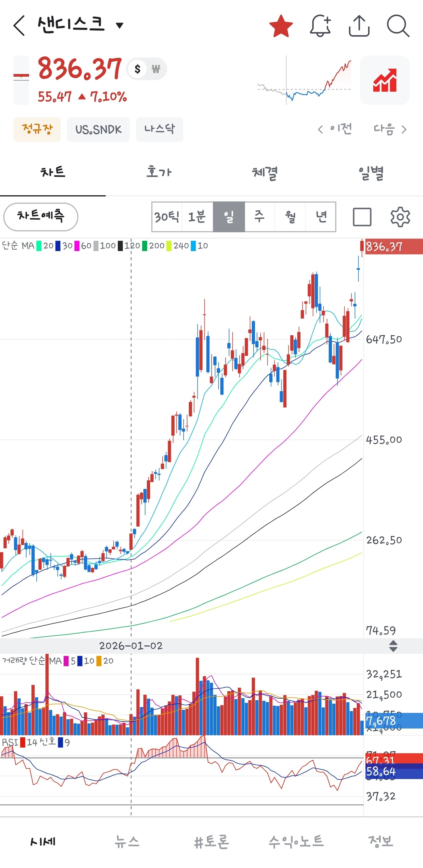This screenshot has height=868, width=423.
Task: Tap the 정규장 session tag
Action: point(37,129)
